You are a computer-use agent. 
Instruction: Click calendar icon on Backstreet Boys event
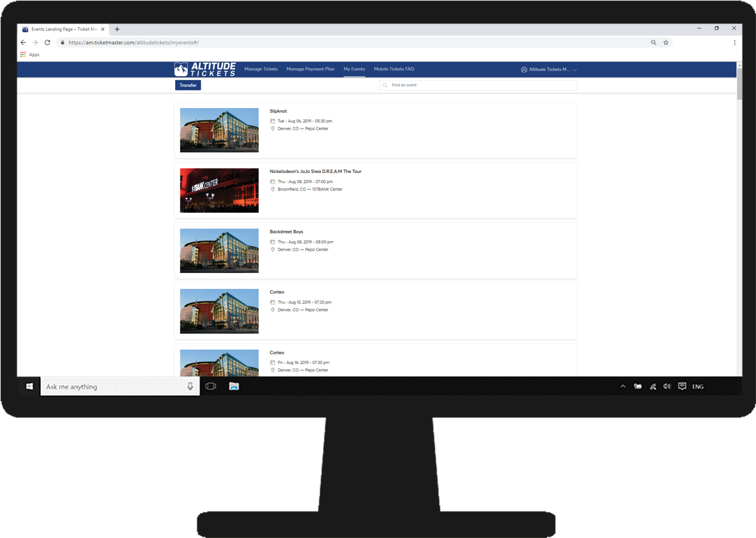[272, 242]
